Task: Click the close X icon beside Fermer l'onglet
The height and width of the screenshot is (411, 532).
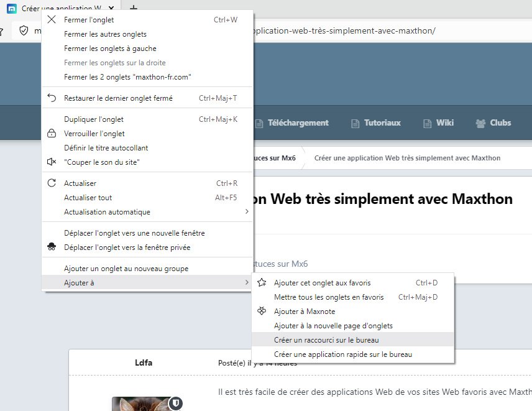Action: (52, 19)
